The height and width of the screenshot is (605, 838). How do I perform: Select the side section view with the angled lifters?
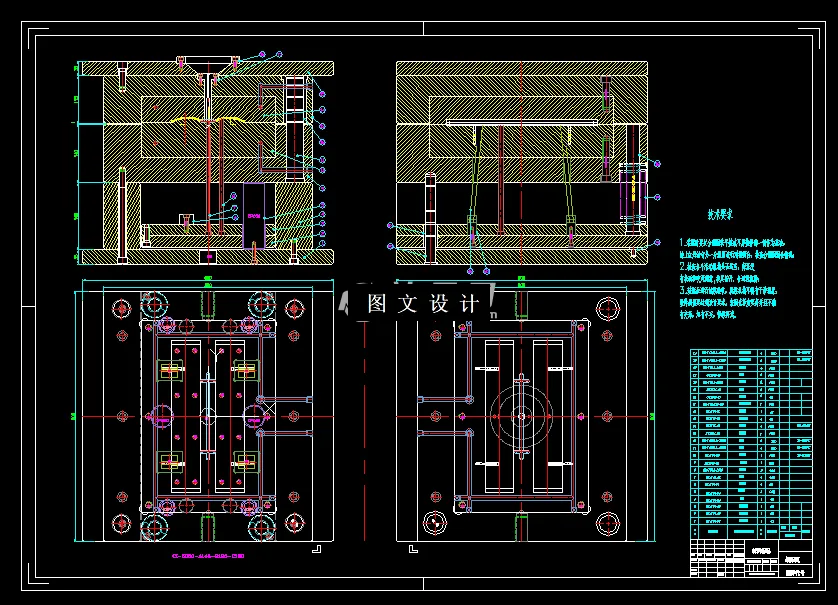tap(522, 163)
